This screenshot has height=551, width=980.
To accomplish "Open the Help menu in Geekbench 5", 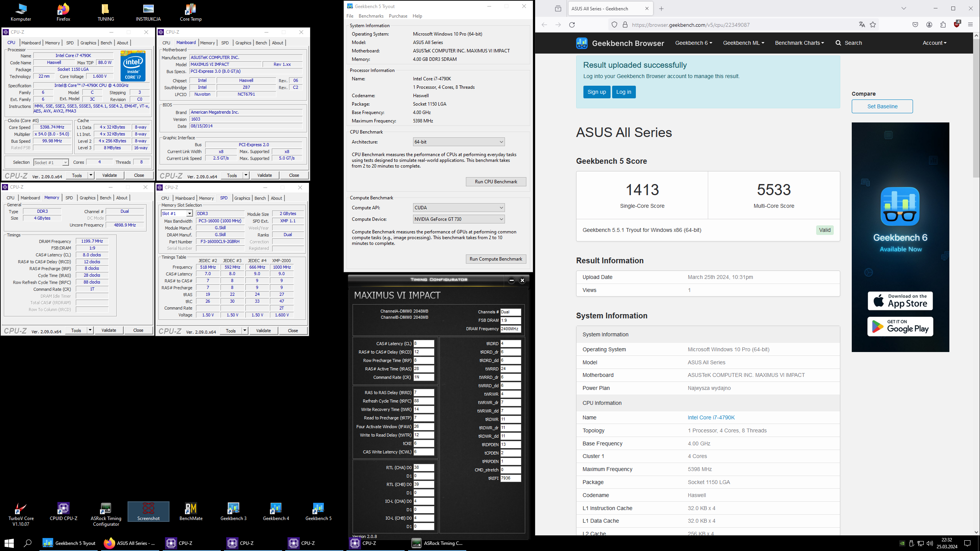I will (417, 16).
